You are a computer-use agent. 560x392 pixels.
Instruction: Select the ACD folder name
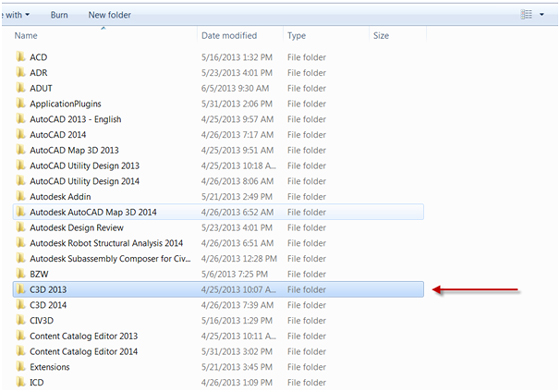click(x=38, y=57)
